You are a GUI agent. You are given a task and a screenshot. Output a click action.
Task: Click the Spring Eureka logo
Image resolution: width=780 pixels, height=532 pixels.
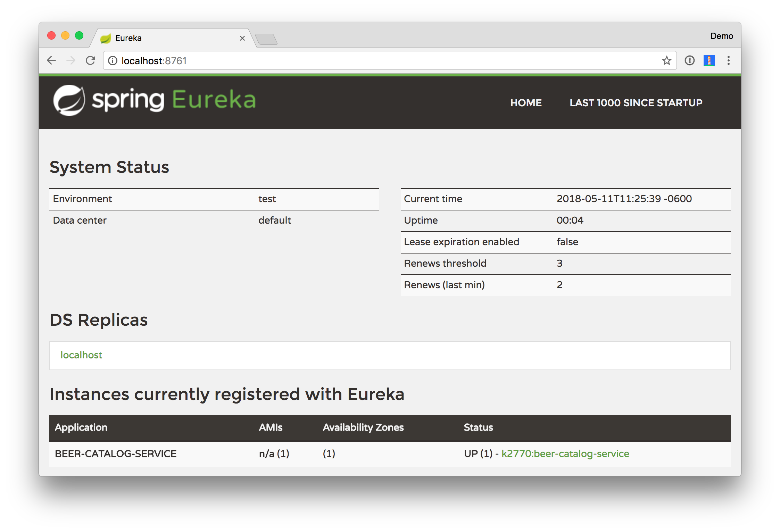point(155,100)
